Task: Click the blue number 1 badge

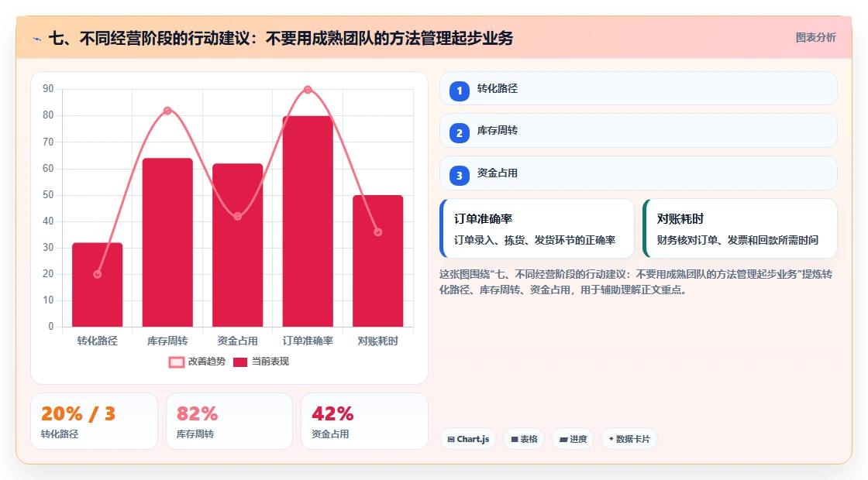Action: (459, 91)
